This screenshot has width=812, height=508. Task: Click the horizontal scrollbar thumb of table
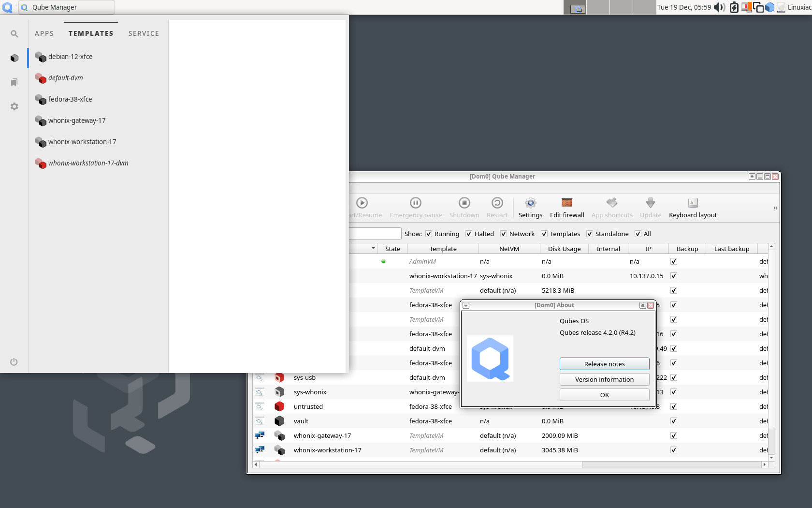tap(421, 464)
